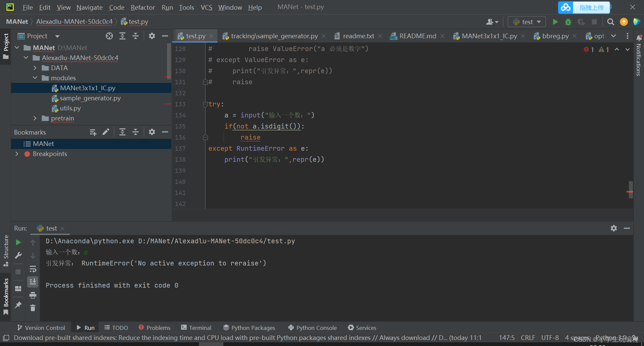Open the Tools menu
The height and width of the screenshot is (346, 644).
pos(186,7)
